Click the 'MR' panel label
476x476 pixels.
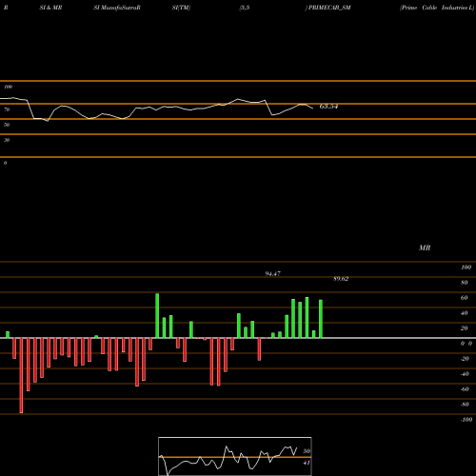click(x=425, y=248)
